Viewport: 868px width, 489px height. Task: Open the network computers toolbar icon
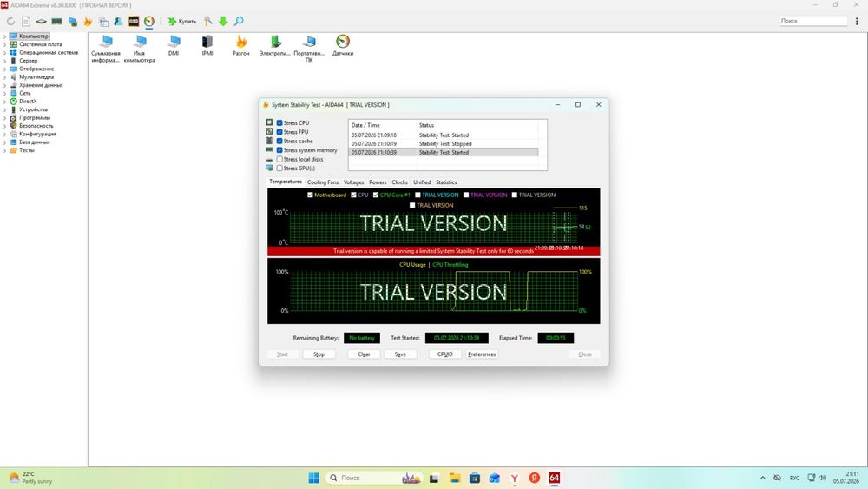pos(73,21)
